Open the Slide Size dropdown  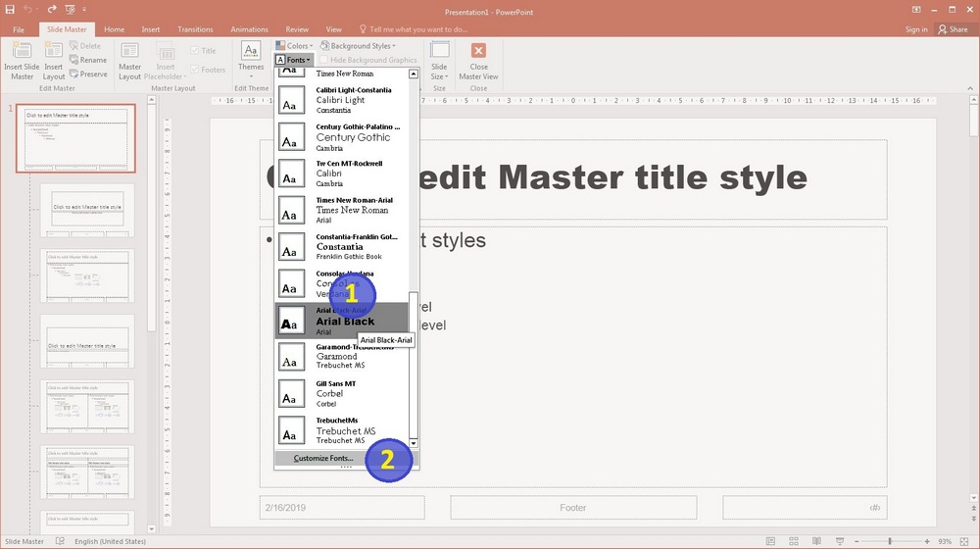tap(439, 61)
